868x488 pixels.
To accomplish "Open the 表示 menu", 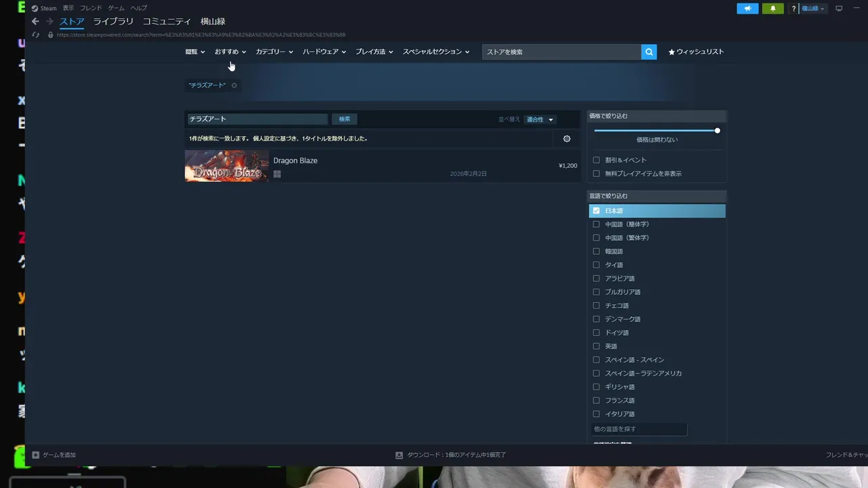I will coord(68,8).
